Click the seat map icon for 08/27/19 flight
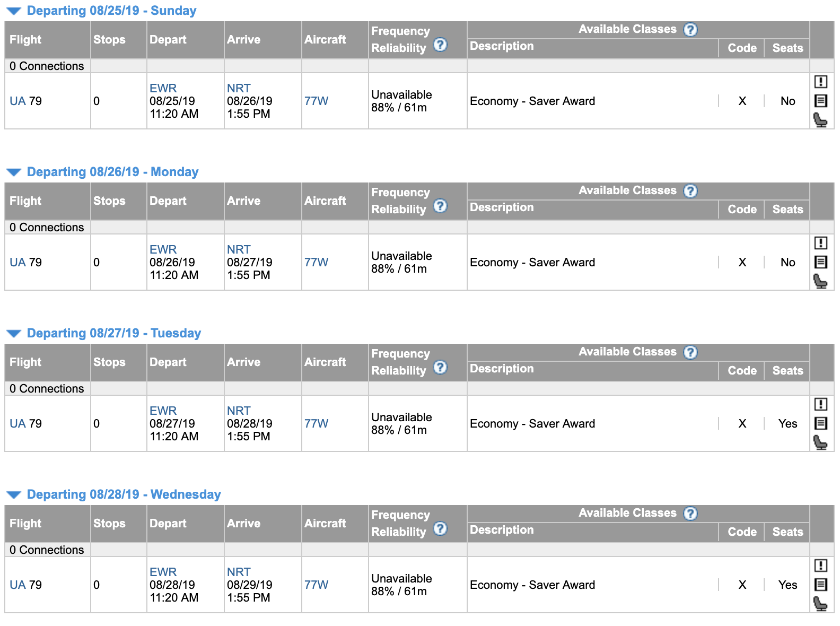This screenshot has height=626, width=840. point(820,442)
